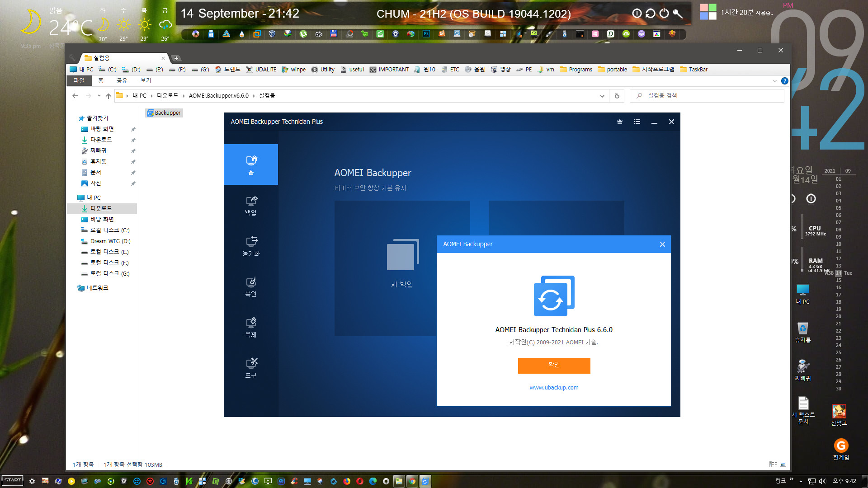868x488 pixels.
Task: Add a new Explorer tab with plus button
Action: point(176,58)
